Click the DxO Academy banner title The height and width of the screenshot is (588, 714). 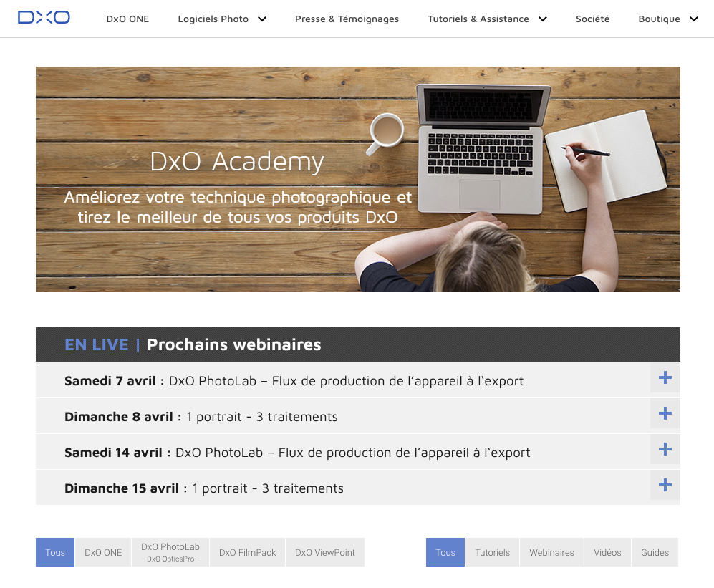tap(237, 162)
